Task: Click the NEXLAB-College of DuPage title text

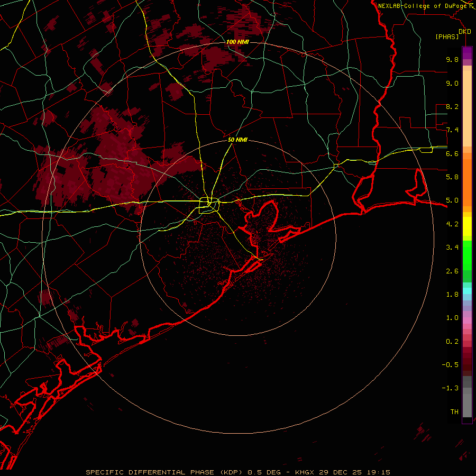Action: (422, 6)
